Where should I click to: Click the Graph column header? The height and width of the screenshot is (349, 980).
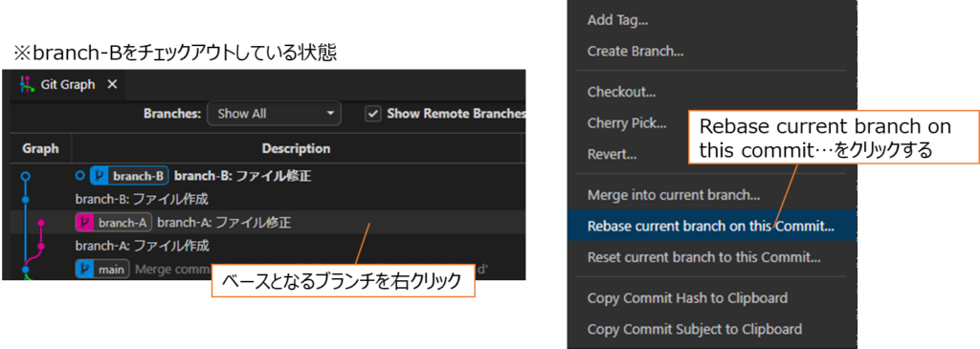(40, 148)
